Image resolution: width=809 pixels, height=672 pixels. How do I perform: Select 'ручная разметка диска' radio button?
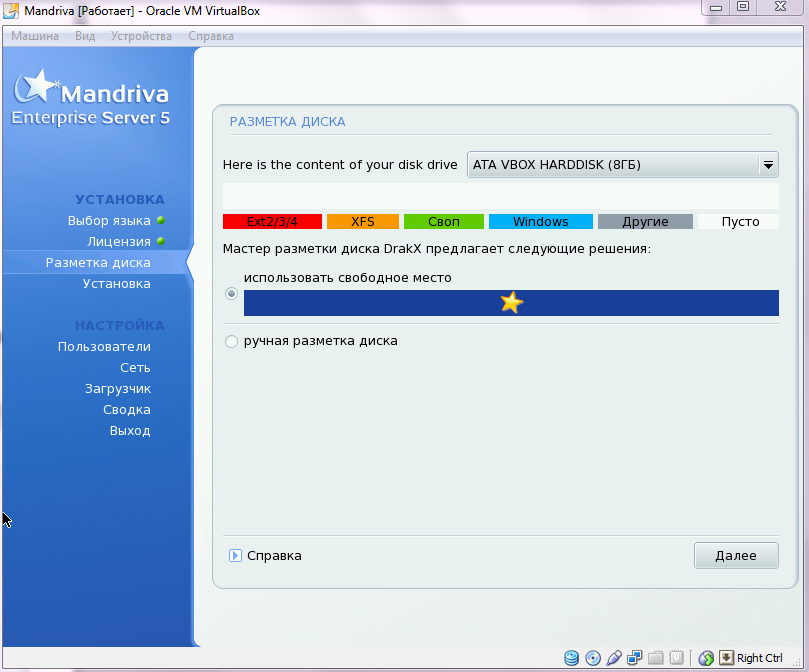232,341
